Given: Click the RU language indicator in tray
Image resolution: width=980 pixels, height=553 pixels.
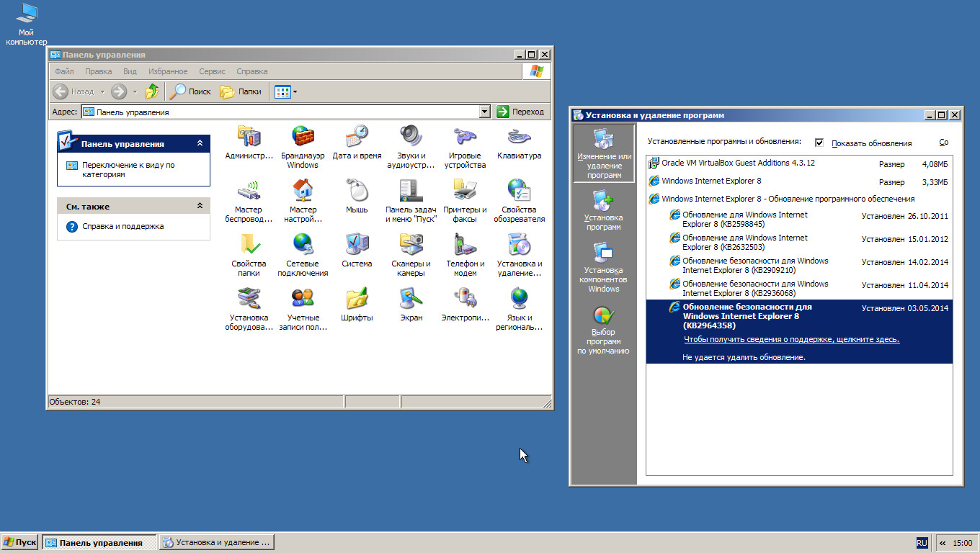Looking at the screenshot, I should coord(922,543).
